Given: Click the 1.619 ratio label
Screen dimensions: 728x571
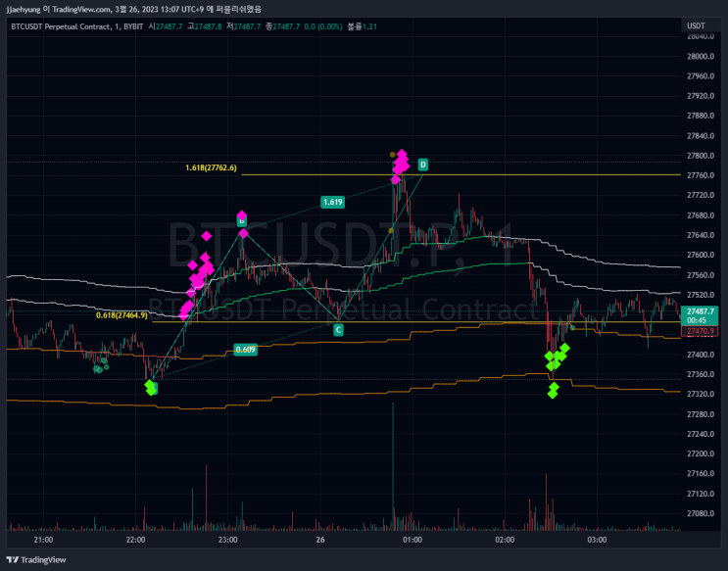Looking at the screenshot, I should coord(332,202).
